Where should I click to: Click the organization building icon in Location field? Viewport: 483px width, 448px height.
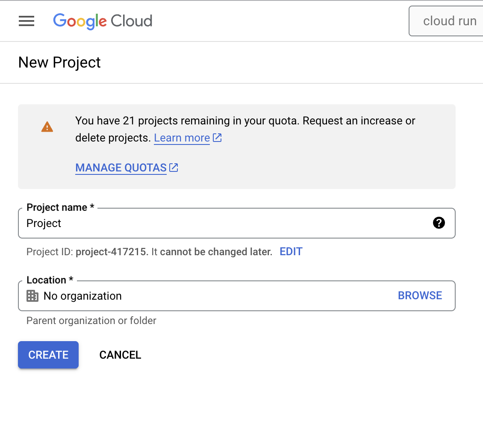point(33,295)
